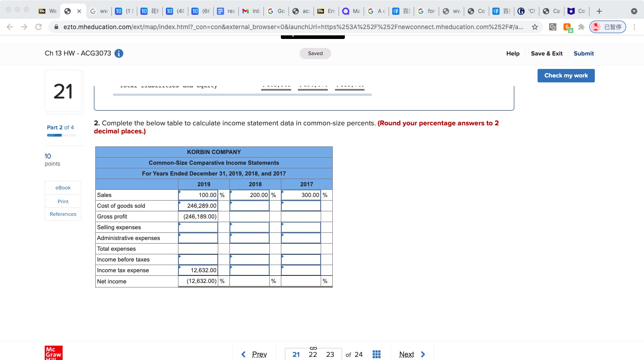Click the Net income 2019 value cell
This screenshot has height=360, width=644.
tap(198, 281)
